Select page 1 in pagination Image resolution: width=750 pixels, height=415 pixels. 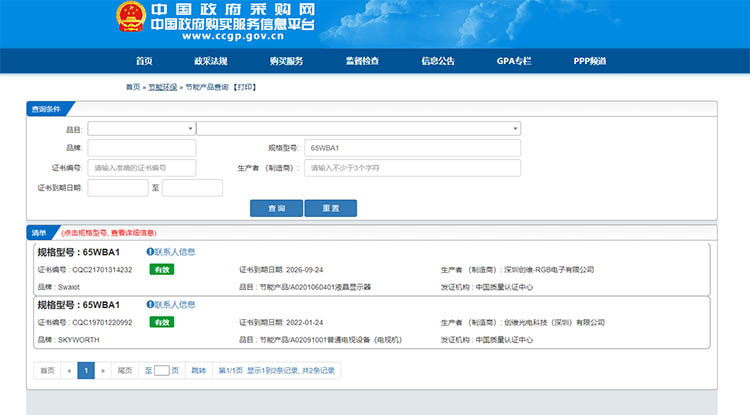pos(85,370)
